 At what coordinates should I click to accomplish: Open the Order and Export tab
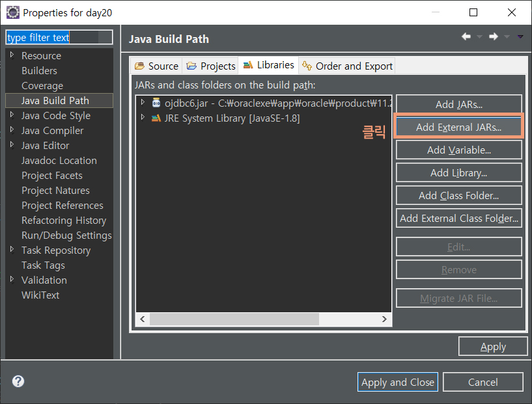(x=348, y=66)
